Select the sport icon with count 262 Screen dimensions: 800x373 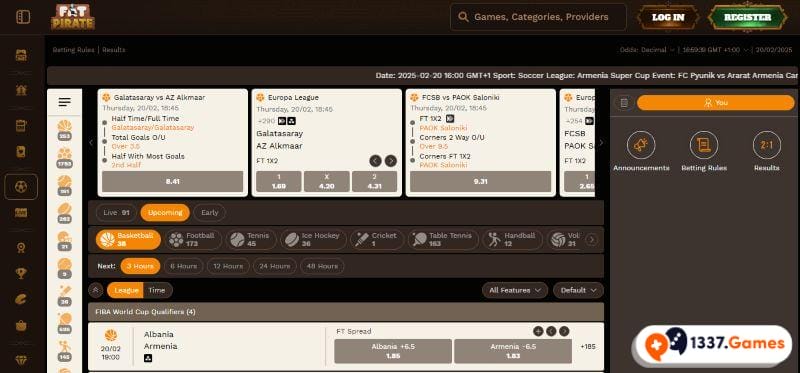(x=65, y=212)
